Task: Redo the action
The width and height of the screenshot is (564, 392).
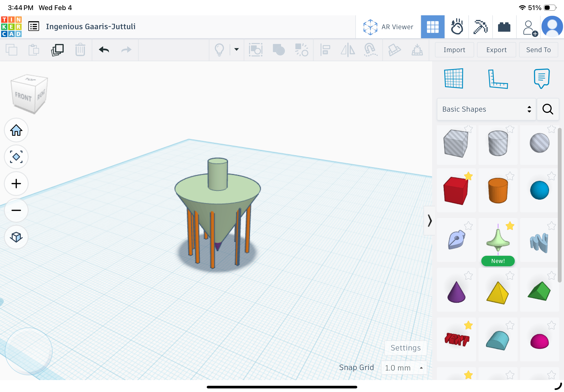Action: point(126,50)
